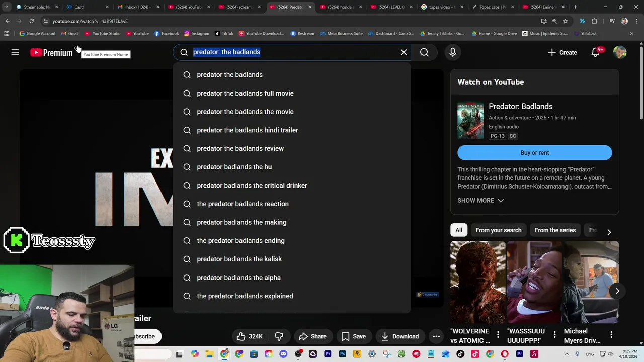Choose suggestion predator badlands the critical drinker
Screen dimensions: 644x362
point(292,186)
